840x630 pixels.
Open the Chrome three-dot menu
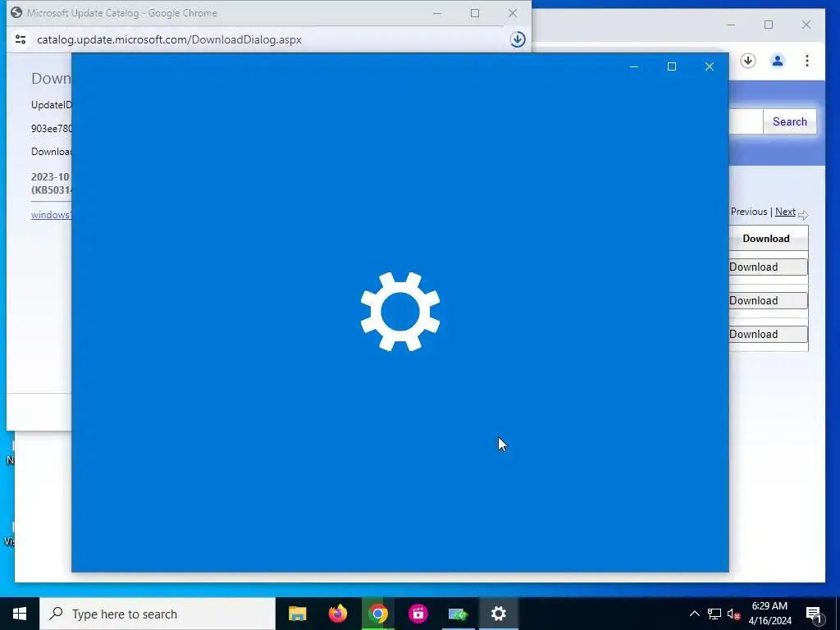click(x=807, y=61)
